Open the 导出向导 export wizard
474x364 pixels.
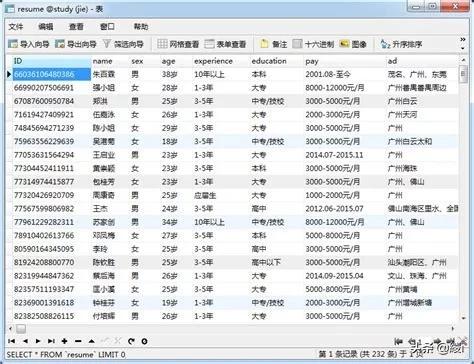click(76, 44)
